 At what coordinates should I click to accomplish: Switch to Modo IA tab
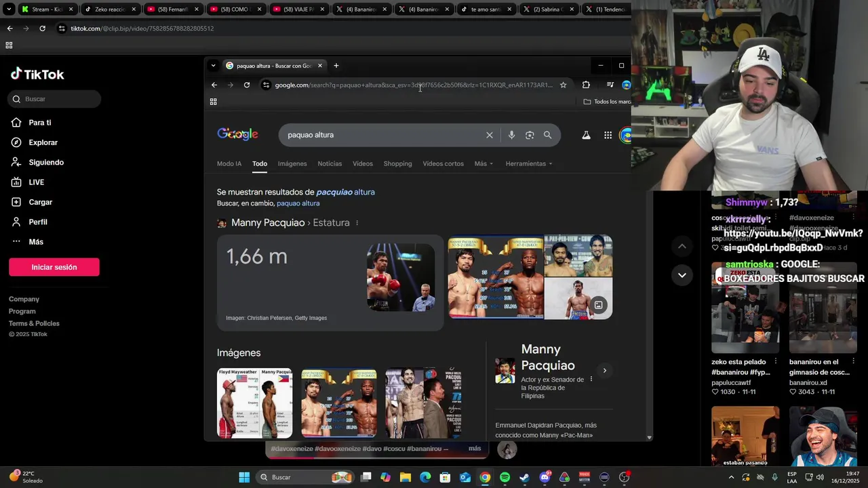pyautogui.click(x=229, y=163)
